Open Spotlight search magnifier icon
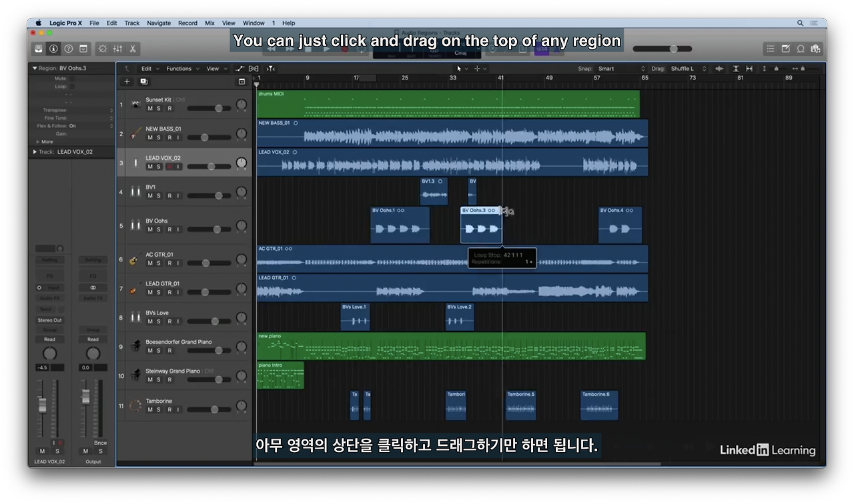Viewport: 854px width, 504px height. click(x=800, y=23)
